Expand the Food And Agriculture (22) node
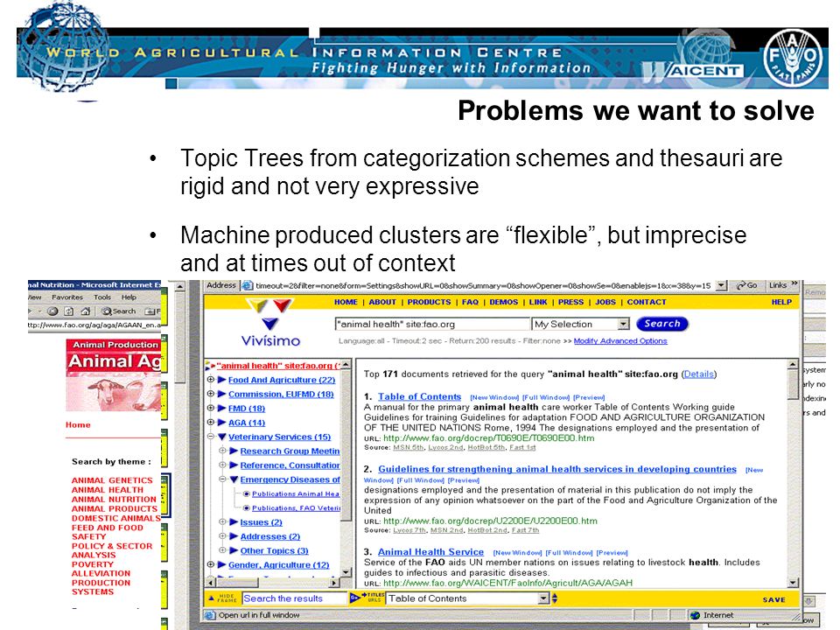Image resolution: width=840 pixels, height=630 pixels. [211, 380]
